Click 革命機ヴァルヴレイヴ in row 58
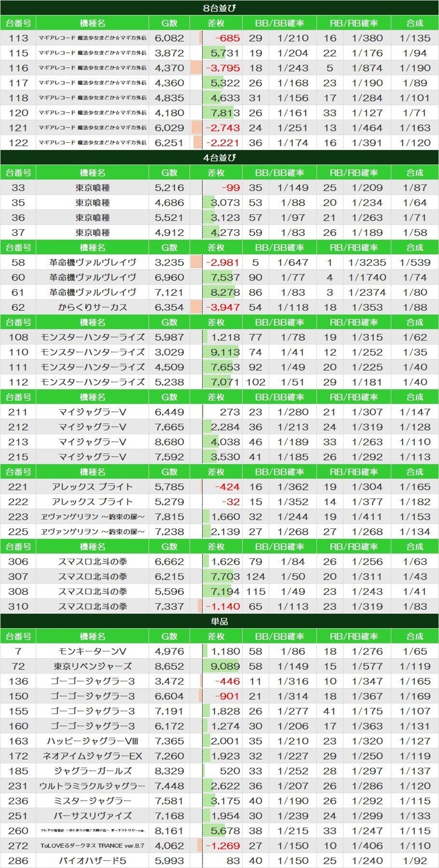 point(93,262)
